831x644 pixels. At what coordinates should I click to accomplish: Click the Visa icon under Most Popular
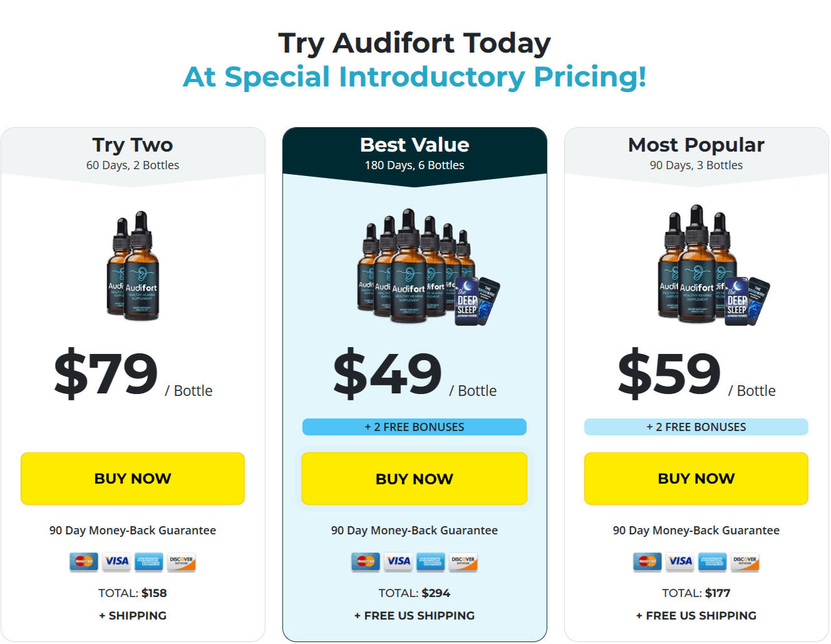pos(680,562)
